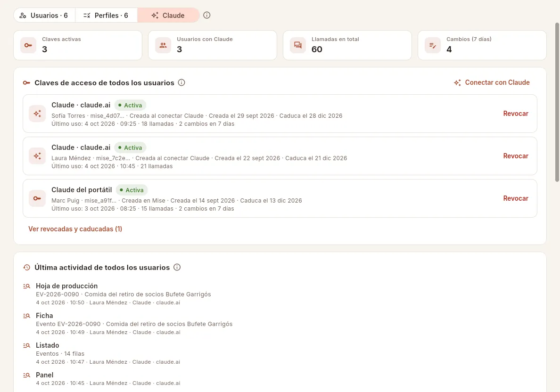Revoke Laura Méndez access key
Screen dimensions: 560x392
(x=515, y=156)
